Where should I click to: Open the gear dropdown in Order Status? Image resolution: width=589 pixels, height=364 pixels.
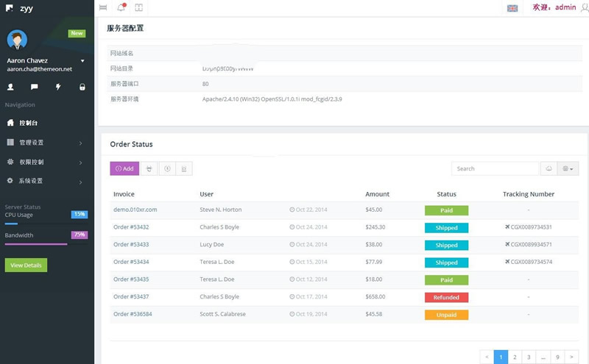pos(568,168)
